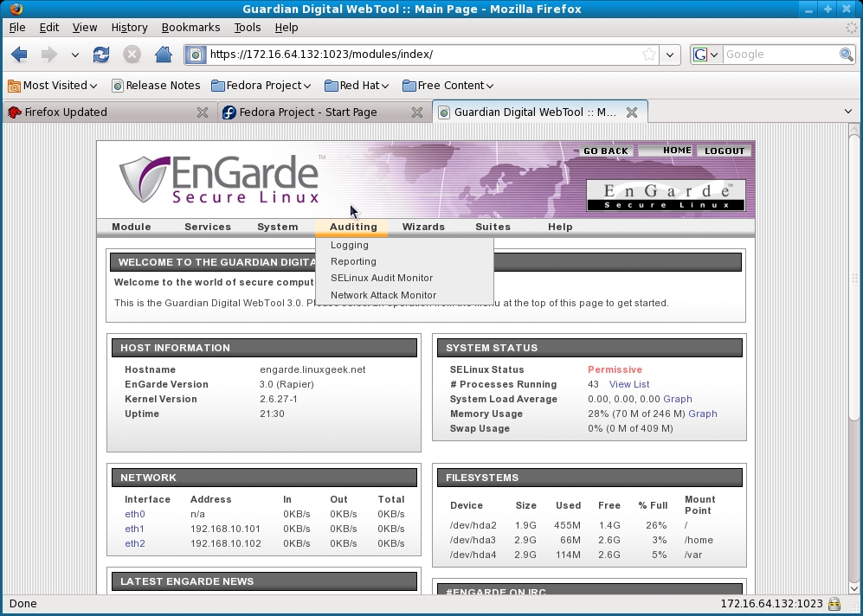This screenshot has width=863, height=616.
Task: Open the System menu
Action: pos(277,227)
